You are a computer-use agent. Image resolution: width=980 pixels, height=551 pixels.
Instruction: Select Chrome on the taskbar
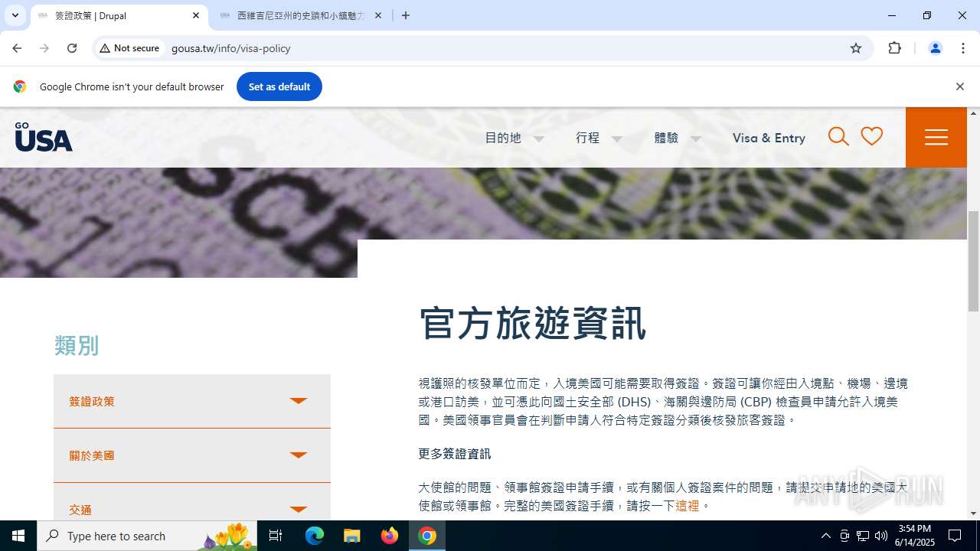coord(427,536)
